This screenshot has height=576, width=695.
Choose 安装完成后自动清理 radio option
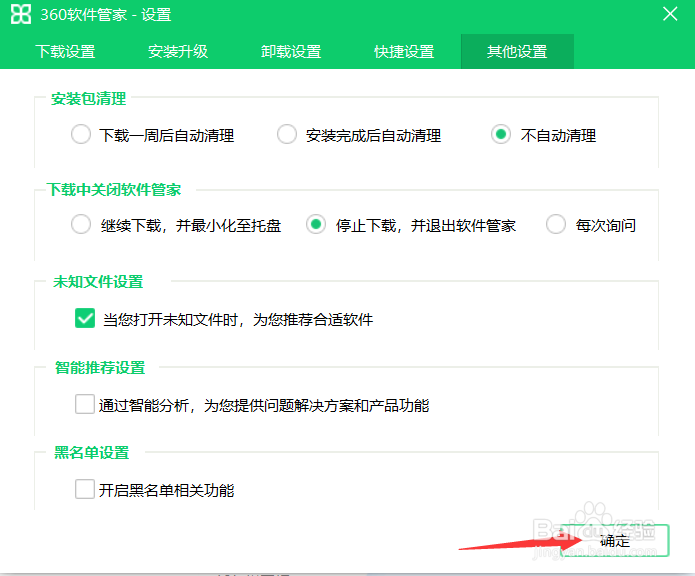[x=287, y=134]
